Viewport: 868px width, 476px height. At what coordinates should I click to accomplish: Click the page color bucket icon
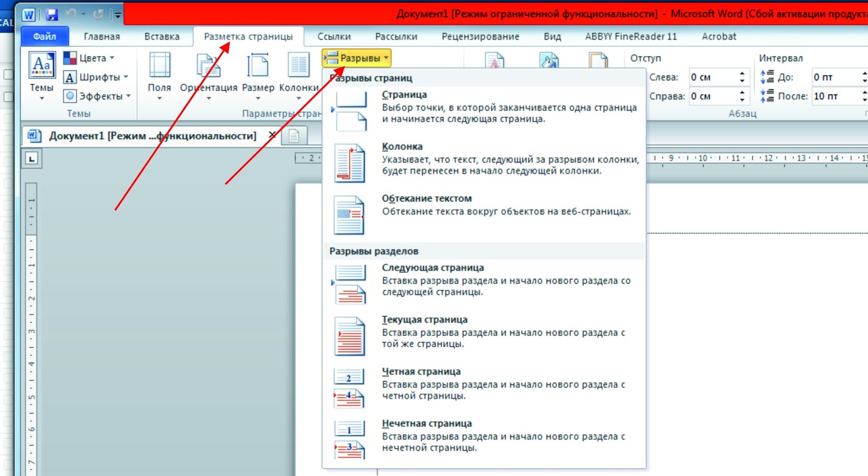tap(549, 60)
